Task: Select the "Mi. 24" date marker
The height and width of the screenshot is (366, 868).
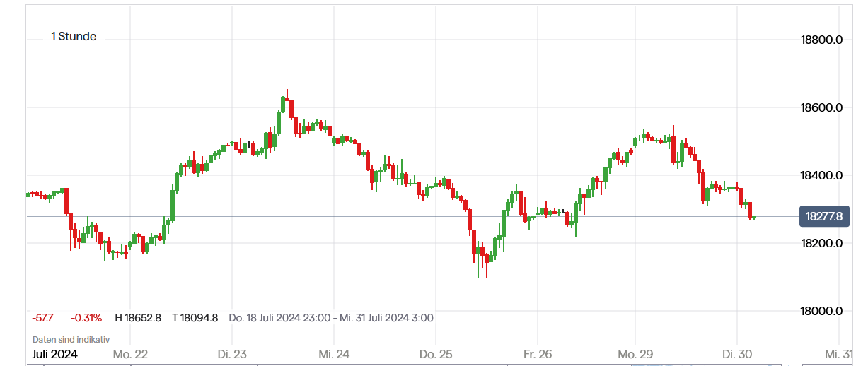Action: click(334, 354)
